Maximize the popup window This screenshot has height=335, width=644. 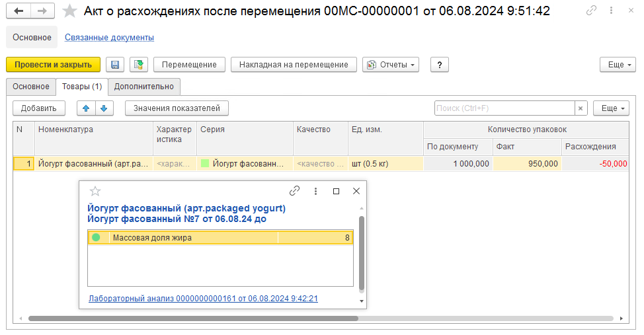[x=336, y=192]
